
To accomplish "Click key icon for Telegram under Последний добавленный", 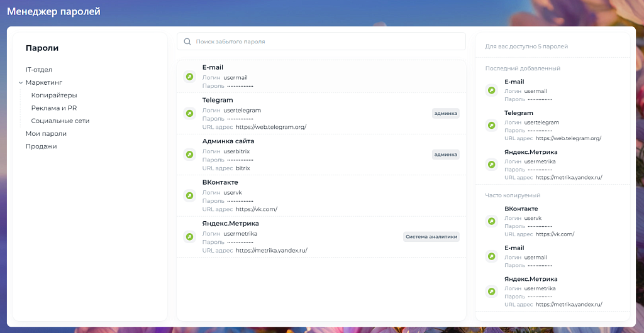I will pos(492,126).
